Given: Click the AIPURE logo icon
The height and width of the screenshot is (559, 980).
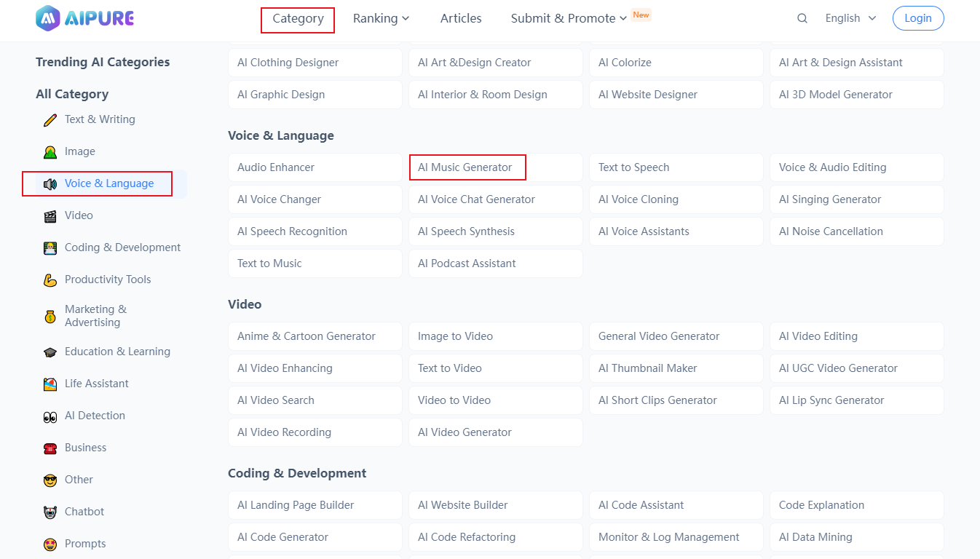Looking at the screenshot, I should tap(48, 18).
